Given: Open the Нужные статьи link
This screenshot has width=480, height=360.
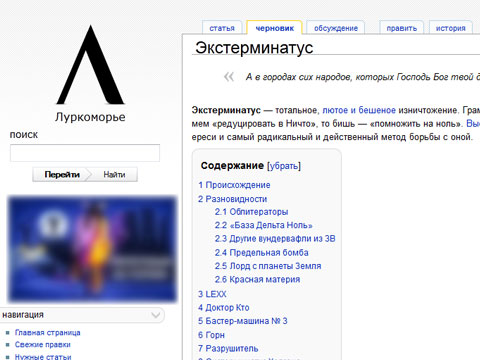Looking at the screenshot, I should 43,357.
